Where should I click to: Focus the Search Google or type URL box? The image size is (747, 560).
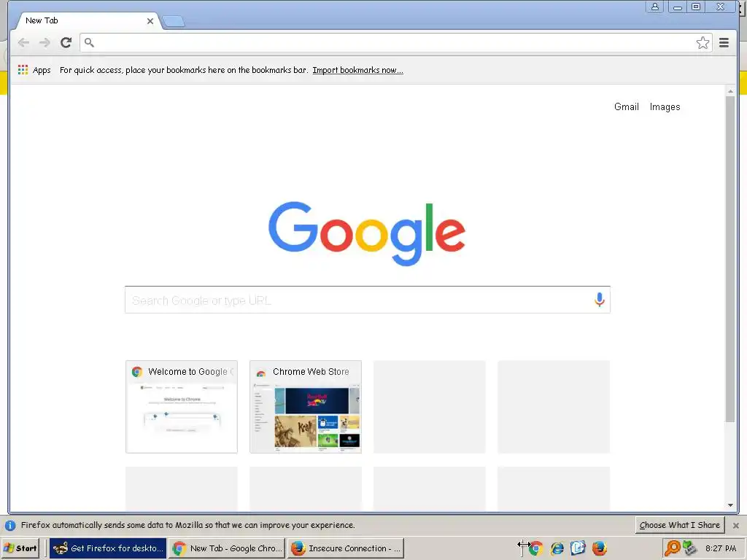[368, 300]
